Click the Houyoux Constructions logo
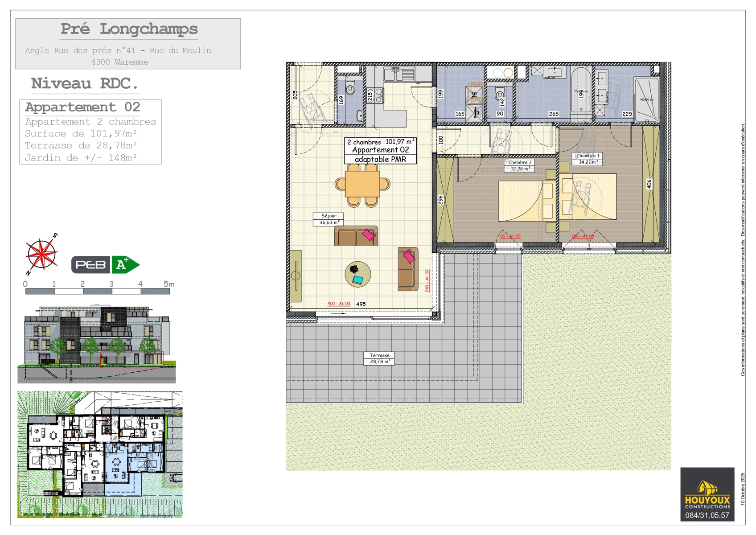 point(707,494)
